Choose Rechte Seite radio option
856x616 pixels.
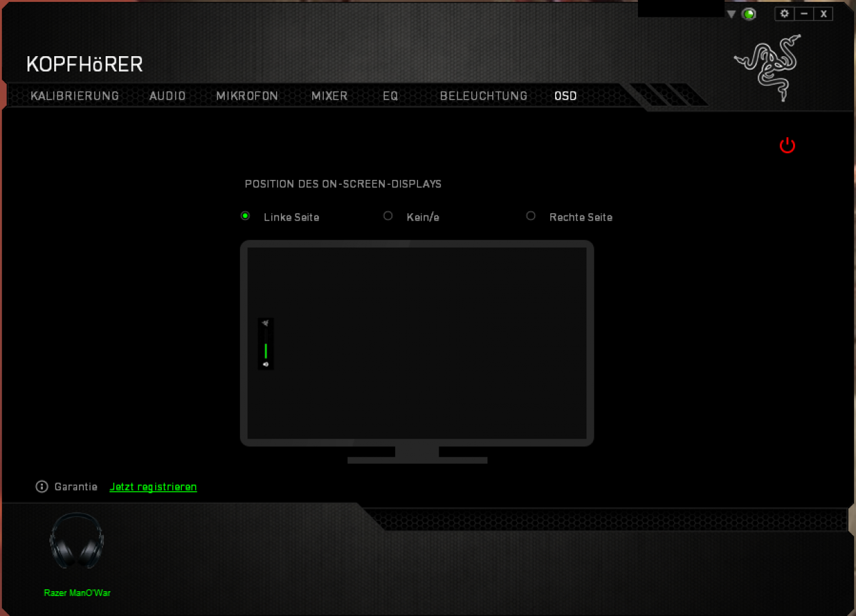coord(531,216)
